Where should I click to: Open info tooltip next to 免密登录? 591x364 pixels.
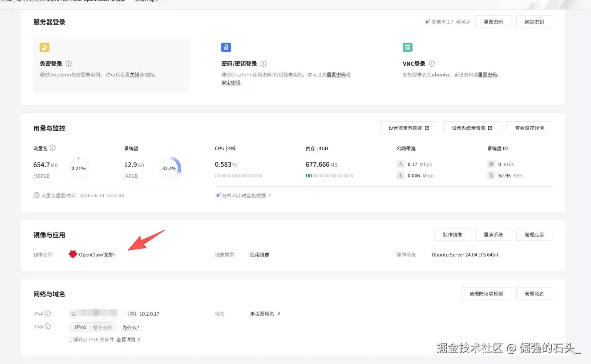click(x=69, y=64)
